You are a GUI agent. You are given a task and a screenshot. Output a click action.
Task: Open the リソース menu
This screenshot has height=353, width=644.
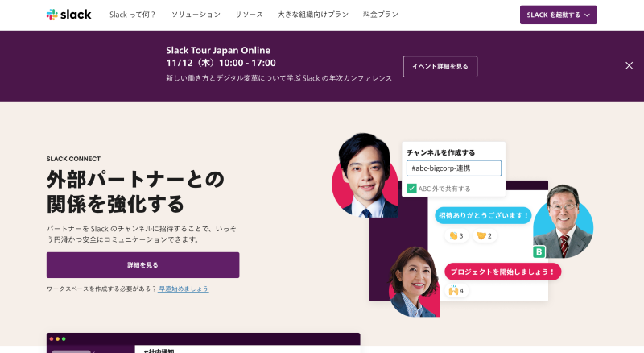coord(249,15)
